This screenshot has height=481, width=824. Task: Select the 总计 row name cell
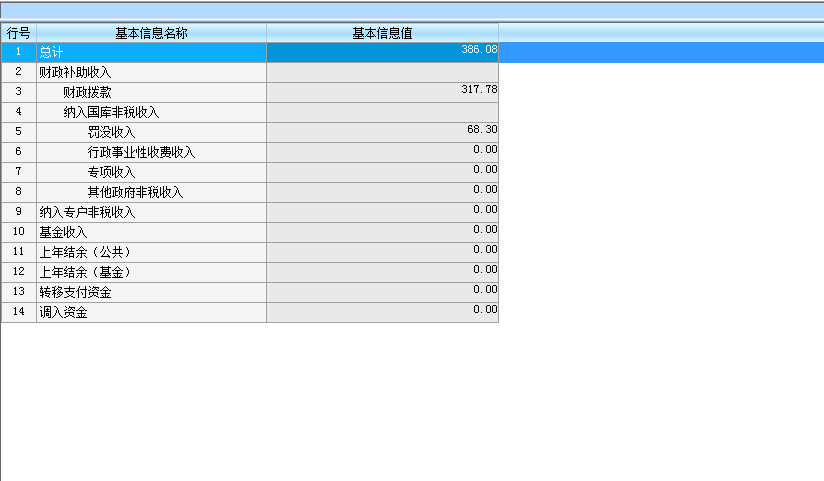tap(51, 52)
